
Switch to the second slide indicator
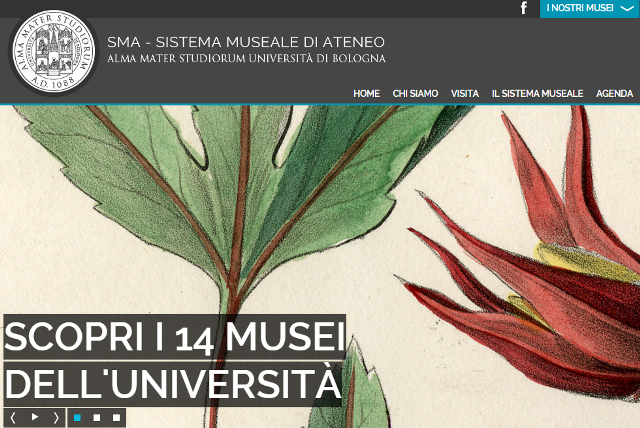[97, 417]
